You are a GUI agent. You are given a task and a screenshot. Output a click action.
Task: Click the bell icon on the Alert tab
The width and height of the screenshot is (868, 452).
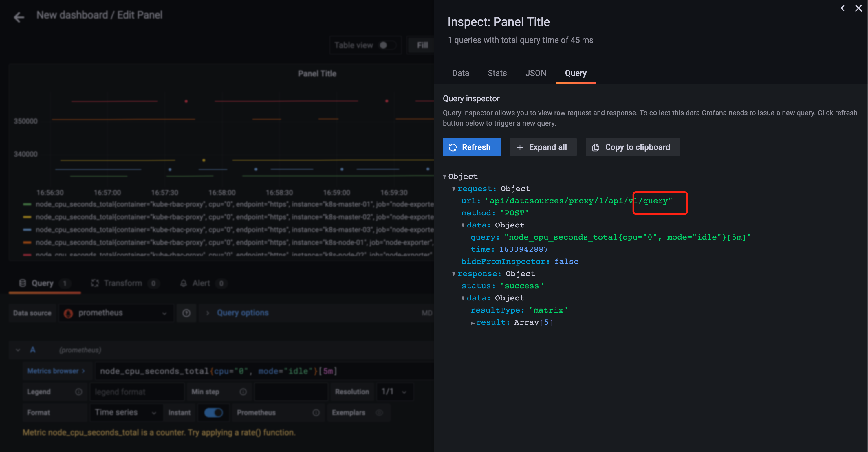coord(183,283)
